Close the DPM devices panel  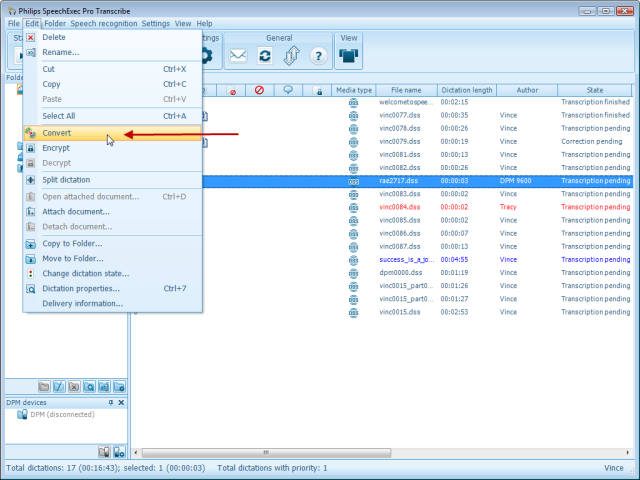click(x=121, y=402)
